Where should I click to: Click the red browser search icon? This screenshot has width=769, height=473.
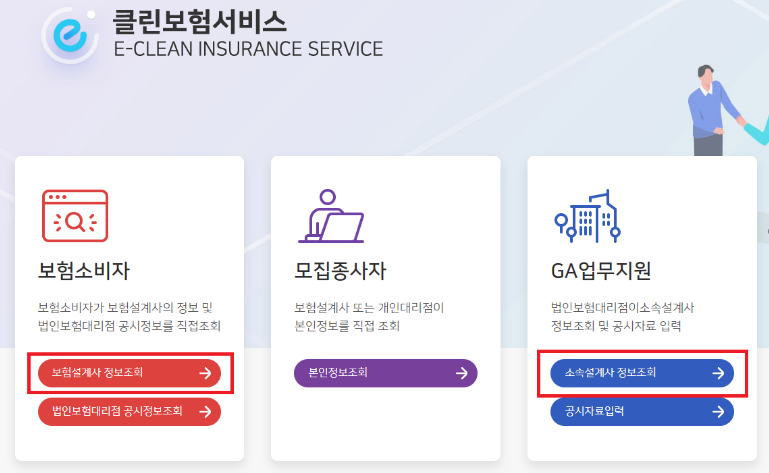coord(74,216)
